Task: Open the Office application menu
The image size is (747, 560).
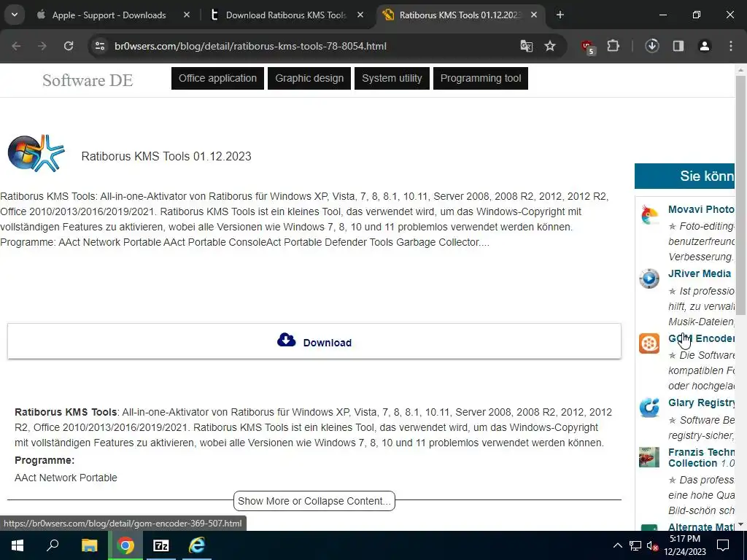Action: coord(217,78)
